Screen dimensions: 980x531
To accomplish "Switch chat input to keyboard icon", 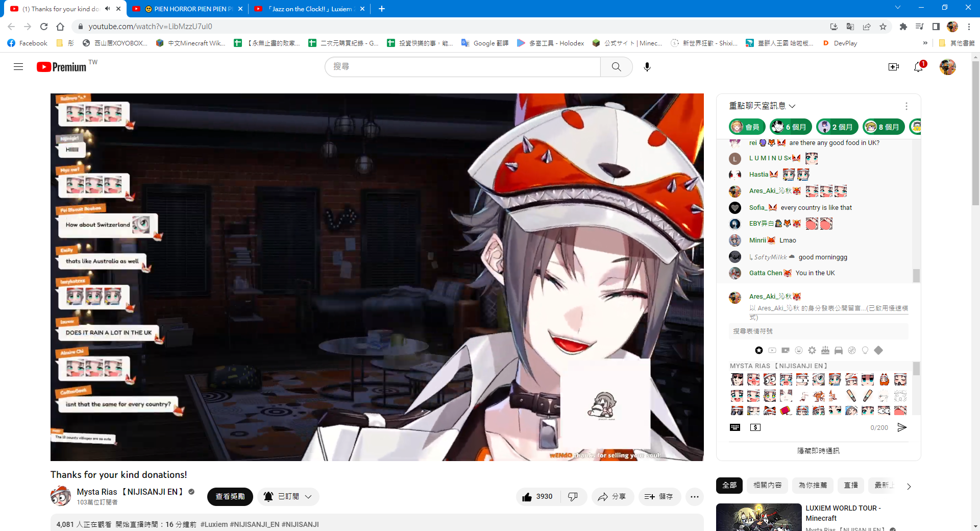I will 735,427.
